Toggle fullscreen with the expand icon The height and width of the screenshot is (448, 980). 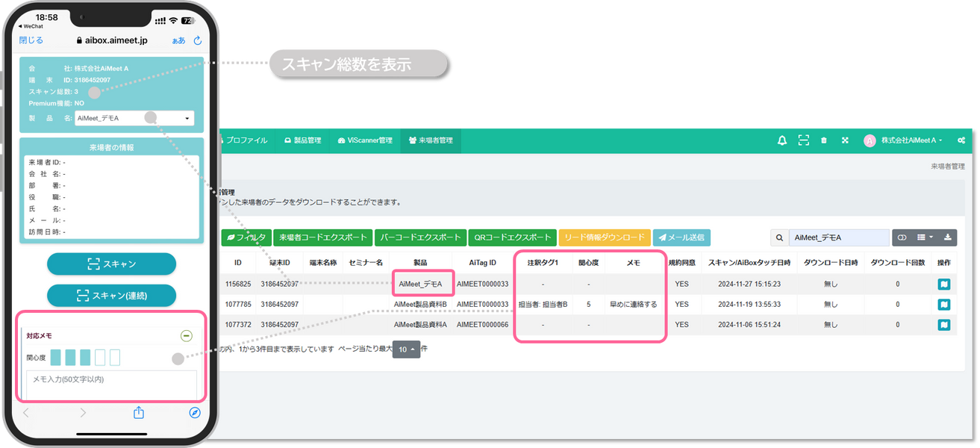coord(845,140)
